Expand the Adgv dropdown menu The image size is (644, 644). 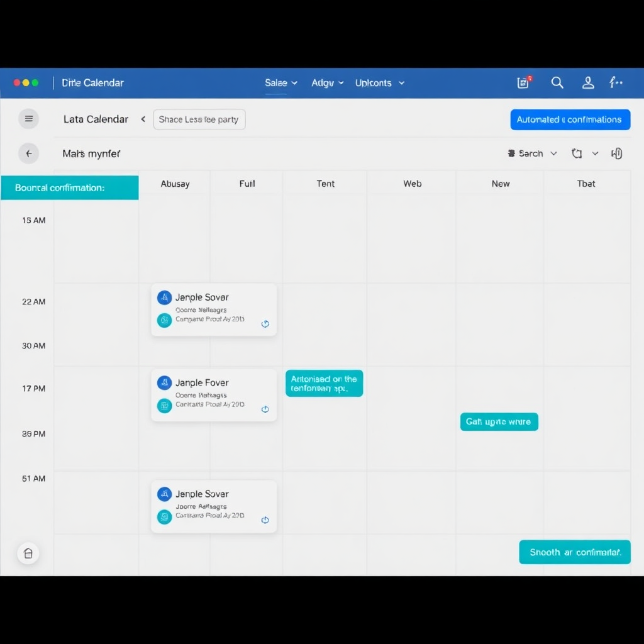click(328, 83)
